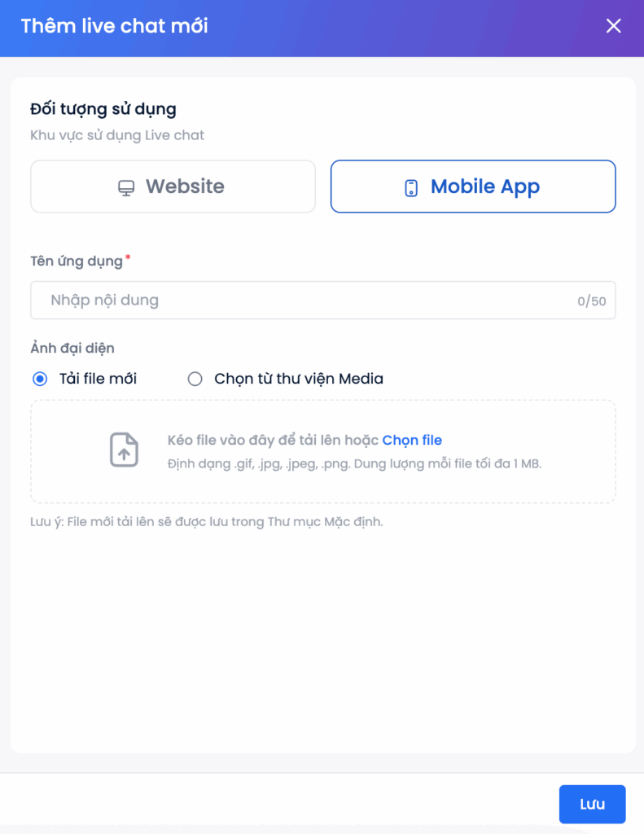Click the Lưu ý note about Thư mục Mặc định
The height and width of the screenshot is (834, 644).
click(x=206, y=522)
